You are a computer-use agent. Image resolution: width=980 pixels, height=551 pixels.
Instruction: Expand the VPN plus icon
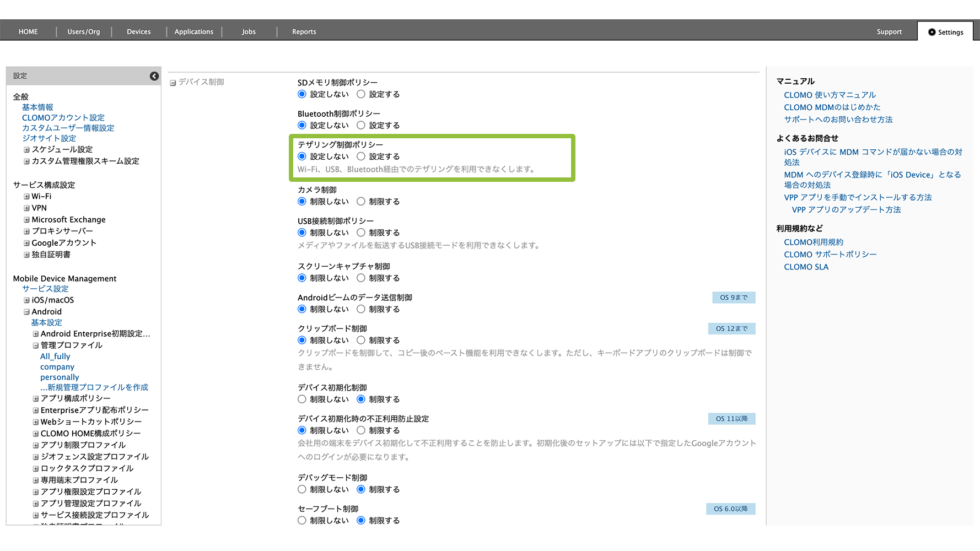pyautogui.click(x=26, y=208)
